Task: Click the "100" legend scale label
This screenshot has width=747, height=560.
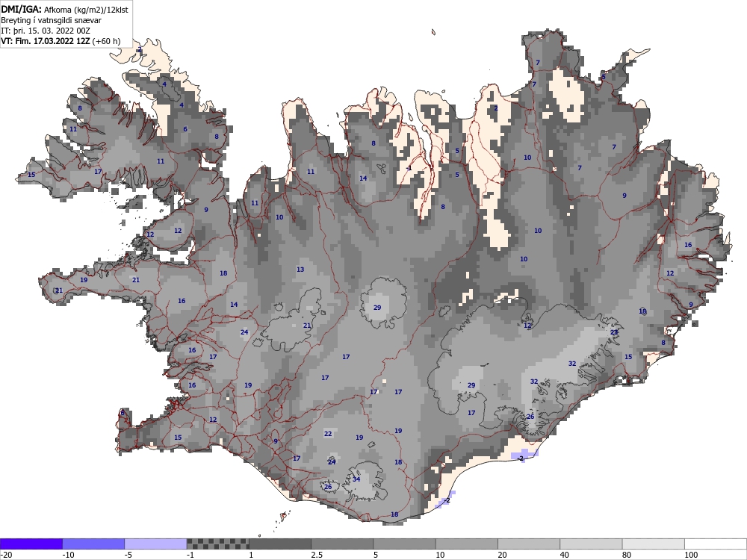Action: (x=691, y=555)
